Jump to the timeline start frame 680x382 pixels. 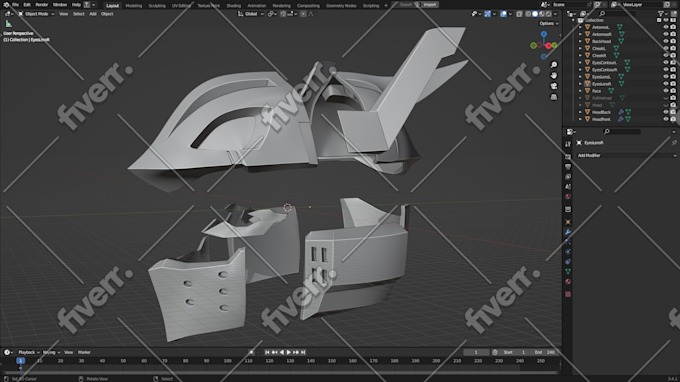(267, 352)
